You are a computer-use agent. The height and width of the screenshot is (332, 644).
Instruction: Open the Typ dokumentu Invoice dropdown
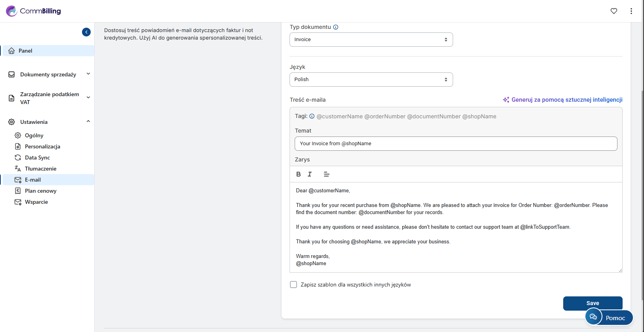(x=371, y=40)
